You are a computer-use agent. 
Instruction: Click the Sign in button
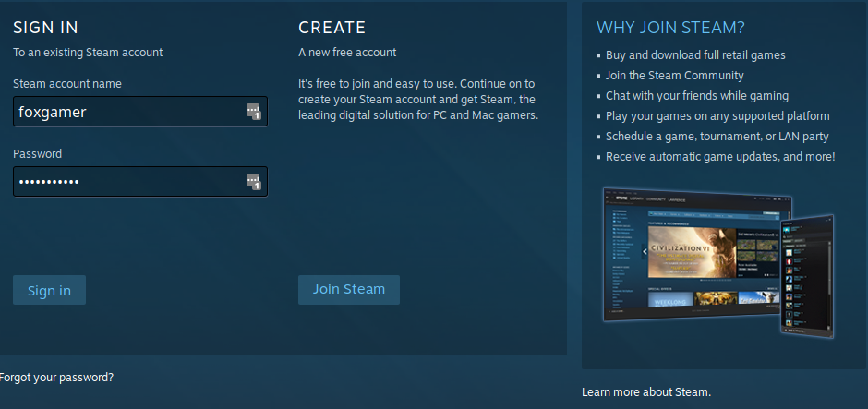[x=49, y=290]
